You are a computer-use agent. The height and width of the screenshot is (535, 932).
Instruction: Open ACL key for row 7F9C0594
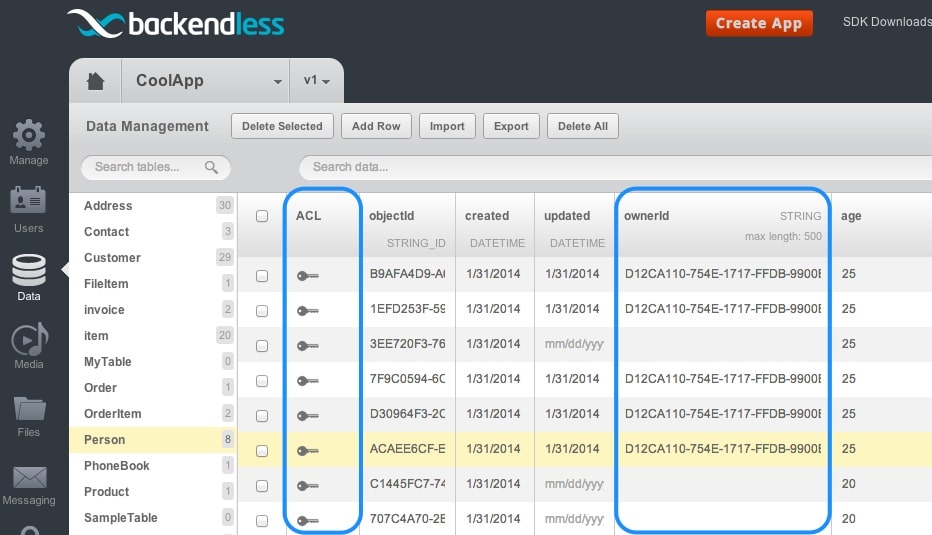click(x=308, y=381)
